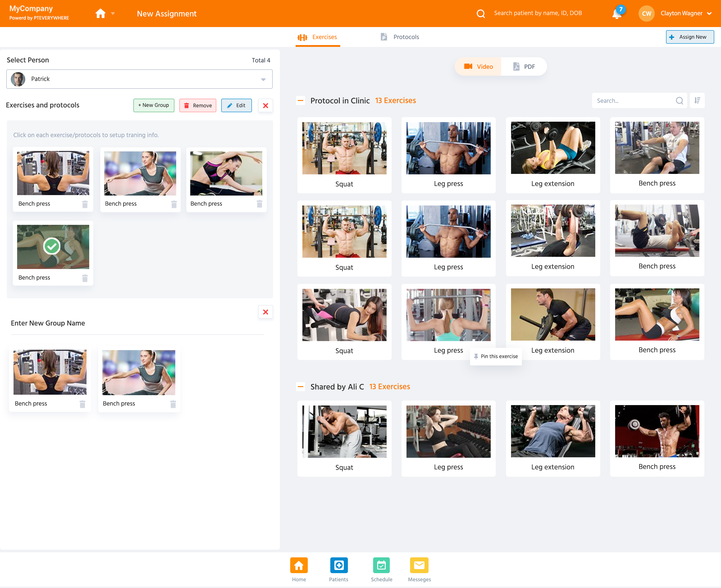Click the + New Group button

coord(153,105)
